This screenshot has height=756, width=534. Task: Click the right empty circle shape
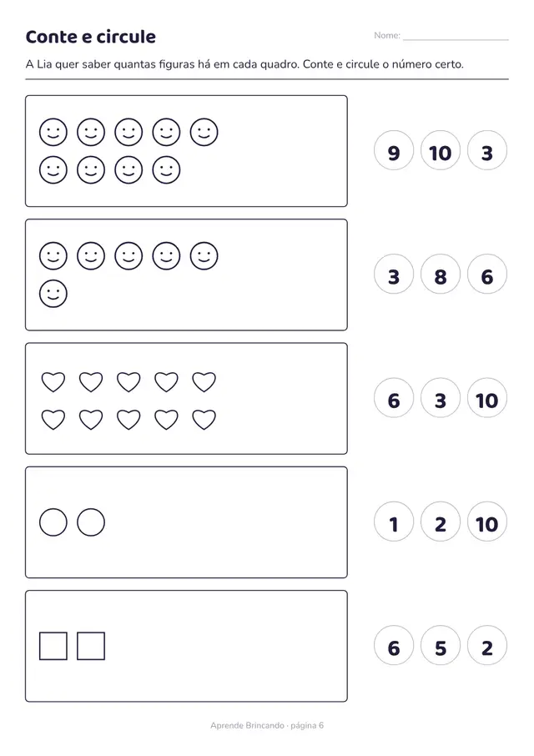click(91, 522)
